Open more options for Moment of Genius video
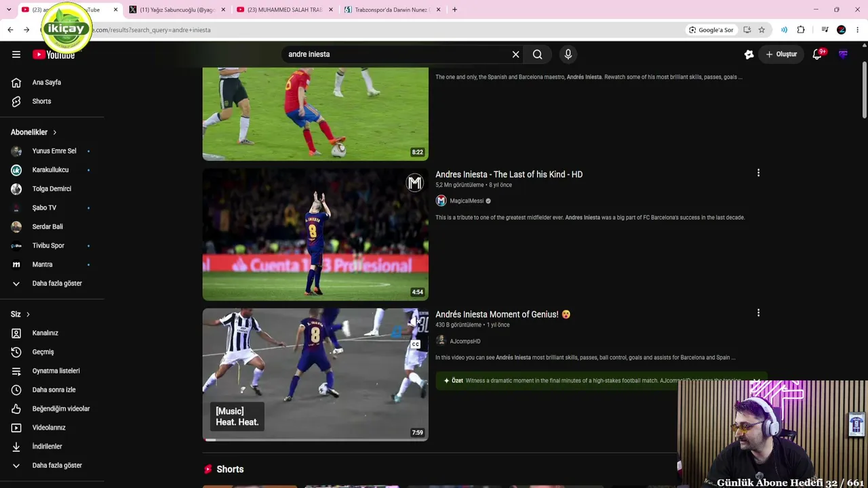The image size is (868, 488). click(x=758, y=312)
